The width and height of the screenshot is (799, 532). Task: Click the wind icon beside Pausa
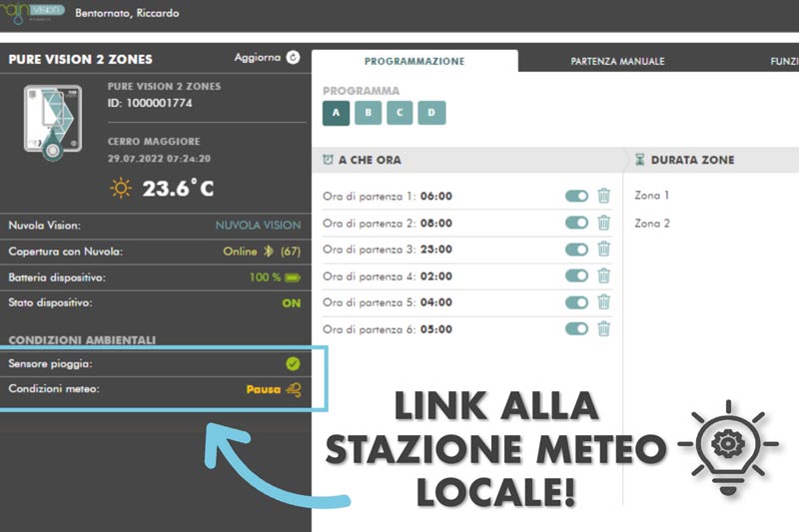point(293,389)
